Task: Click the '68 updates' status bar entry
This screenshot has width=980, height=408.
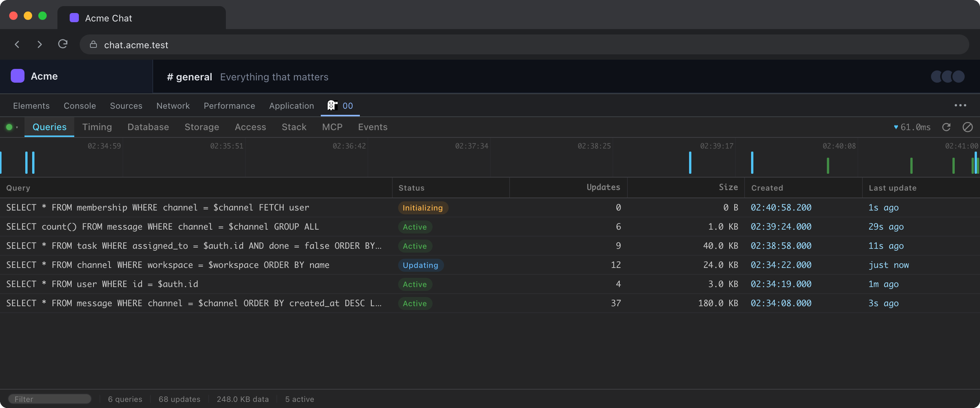Action: click(x=180, y=399)
